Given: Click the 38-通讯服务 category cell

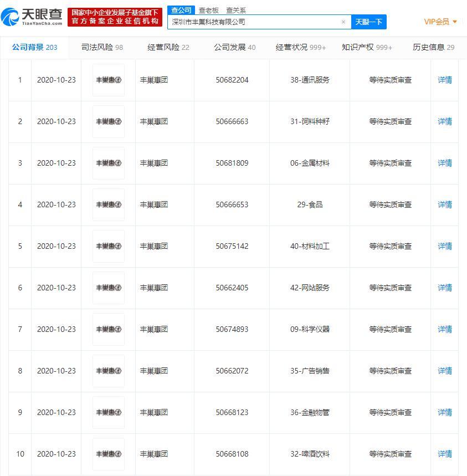Looking at the screenshot, I should pyautogui.click(x=310, y=80).
